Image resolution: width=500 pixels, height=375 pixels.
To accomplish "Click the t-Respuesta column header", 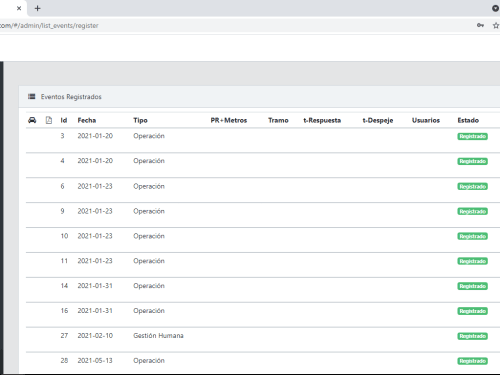I will 322,120.
